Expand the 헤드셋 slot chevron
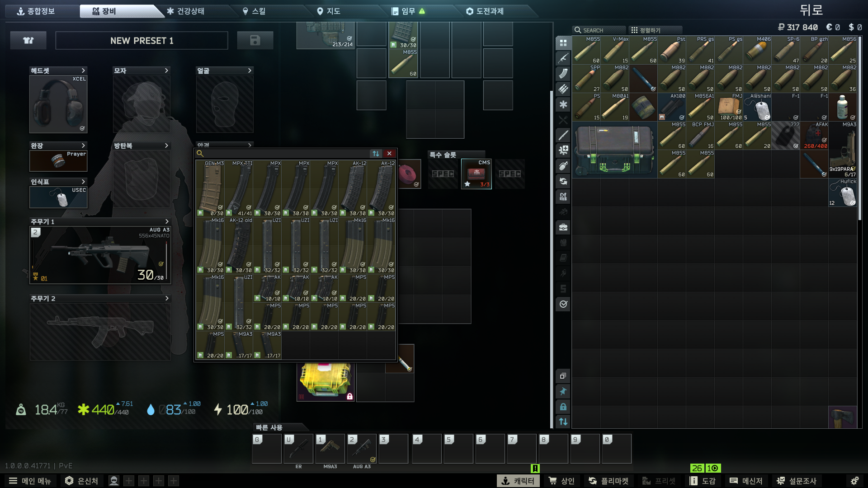 pos(83,70)
